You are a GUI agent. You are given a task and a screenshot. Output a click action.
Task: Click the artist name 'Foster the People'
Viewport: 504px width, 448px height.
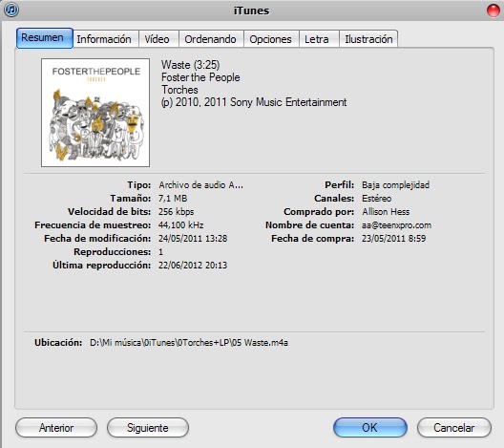coord(200,77)
